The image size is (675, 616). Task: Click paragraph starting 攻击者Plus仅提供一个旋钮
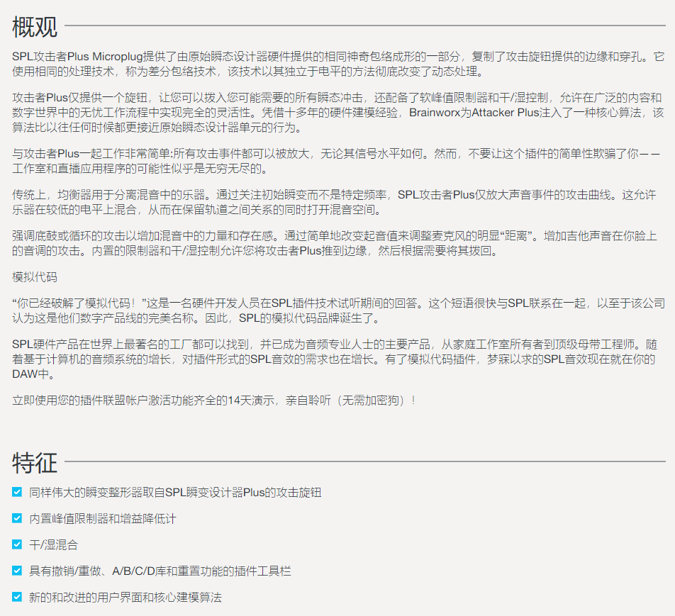coord(338,112)
